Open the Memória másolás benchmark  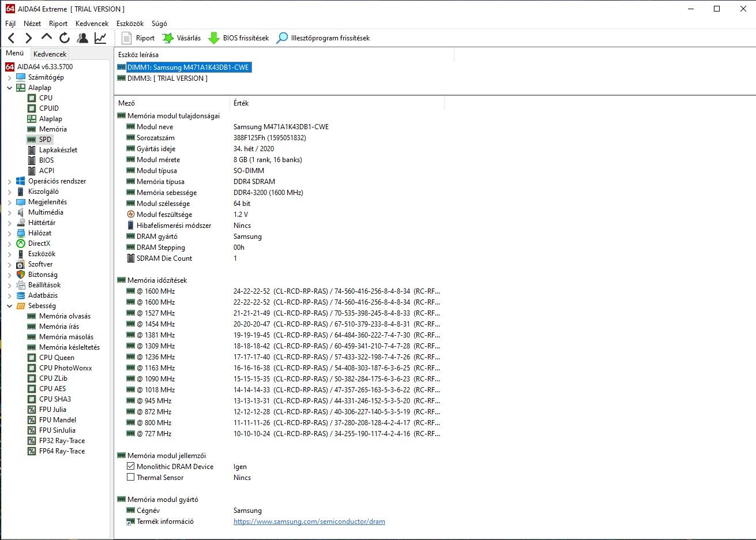pos(66,337)
